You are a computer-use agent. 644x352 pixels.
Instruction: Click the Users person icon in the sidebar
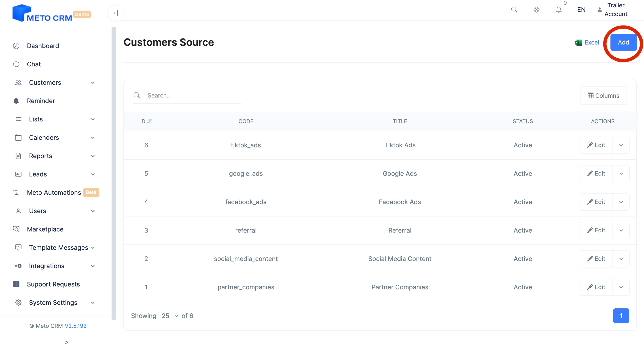(18, 211)
